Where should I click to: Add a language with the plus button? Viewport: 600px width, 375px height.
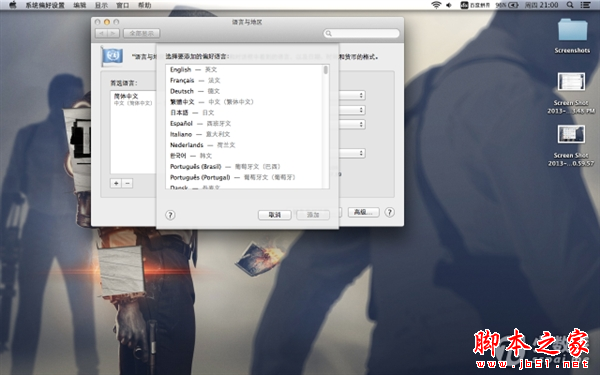point(116,183)
